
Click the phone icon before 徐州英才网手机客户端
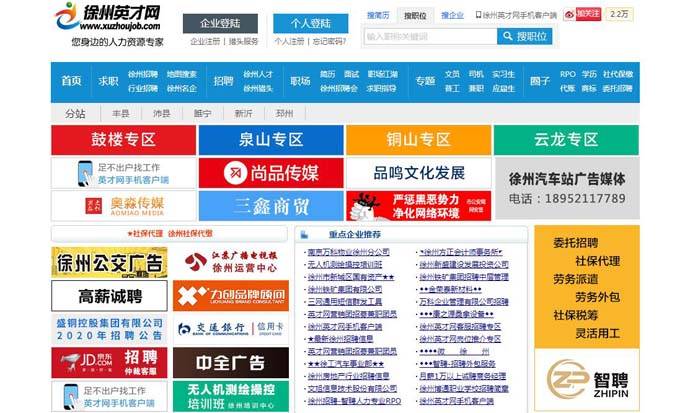coord(478,15)
